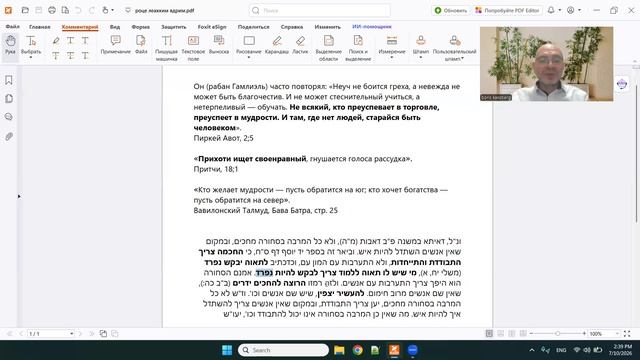Expand the Выбрать dropdown arrow
This screenshot has width=640, height=360.
(x=31, y=58)
